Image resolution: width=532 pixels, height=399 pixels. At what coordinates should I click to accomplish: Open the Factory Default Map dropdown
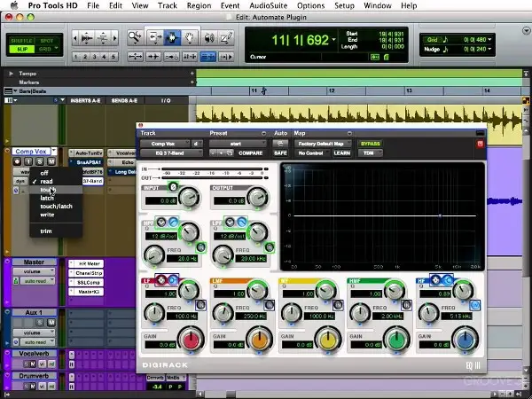click(323, 143)
